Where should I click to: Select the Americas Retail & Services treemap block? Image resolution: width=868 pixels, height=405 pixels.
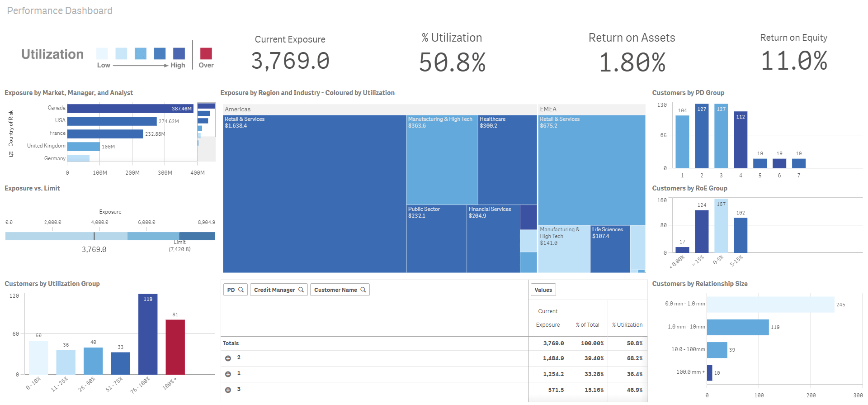[x=314, y=195]
